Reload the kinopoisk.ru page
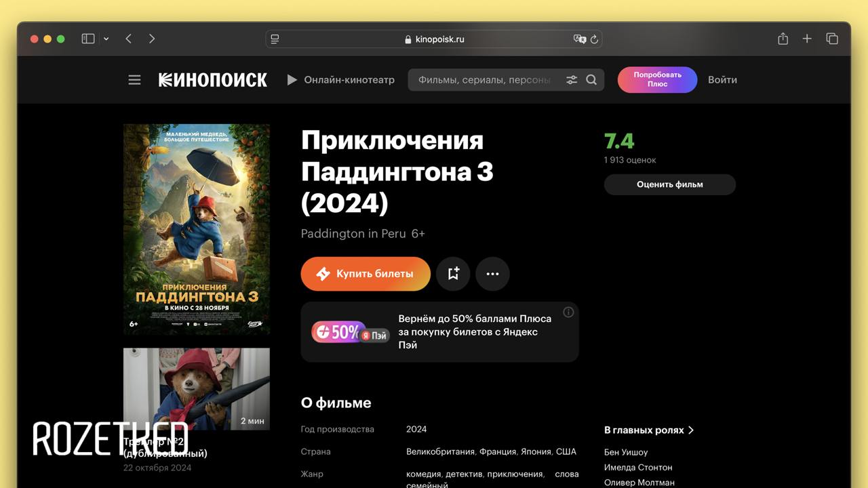The width and height of the screenshot is (868, 488). pos(594,39)
